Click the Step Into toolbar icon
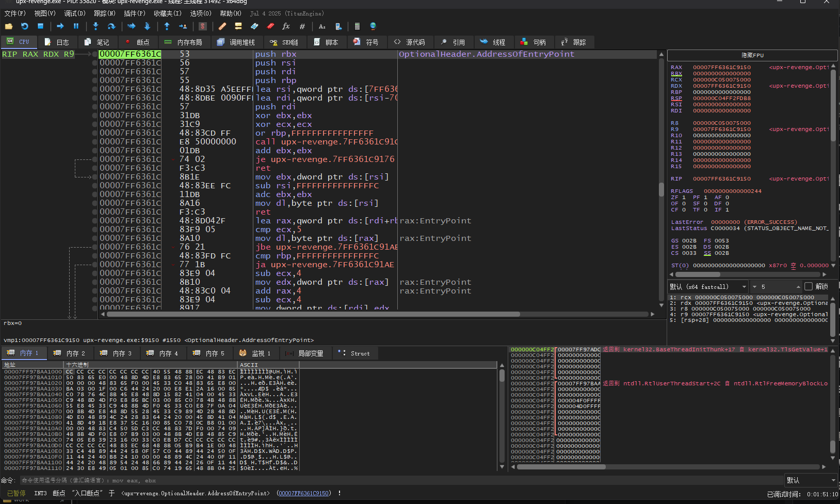This screenshot has height=504, width=840. click(x=95, y=26)
